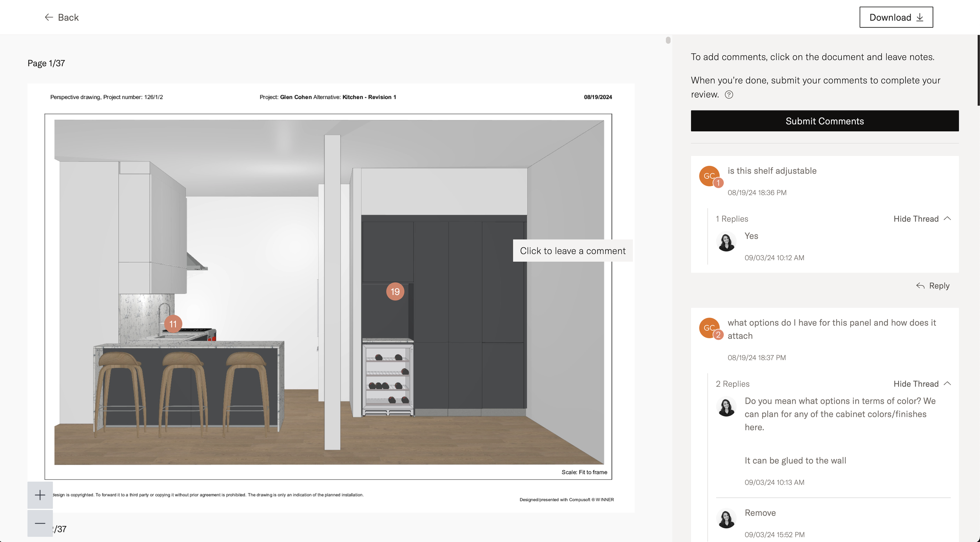Click the designer avatar beside 'Yes' reply
This screenshot has height=542, width=980.
tap(726, 241)
